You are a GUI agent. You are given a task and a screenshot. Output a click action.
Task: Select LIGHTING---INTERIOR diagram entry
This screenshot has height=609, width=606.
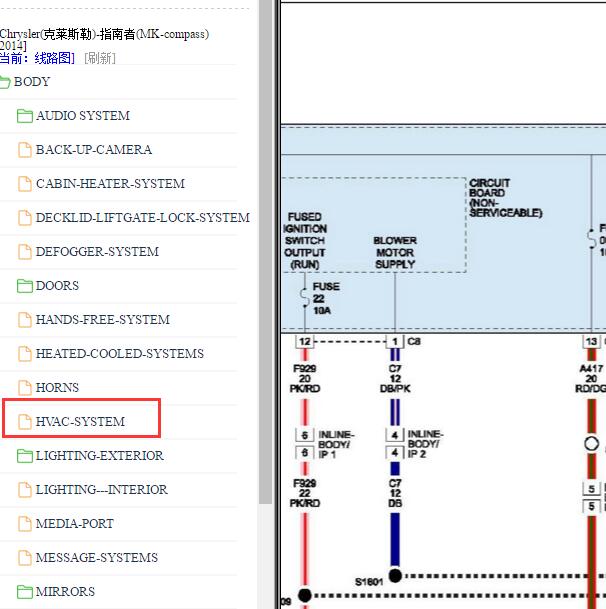(101, 490)
